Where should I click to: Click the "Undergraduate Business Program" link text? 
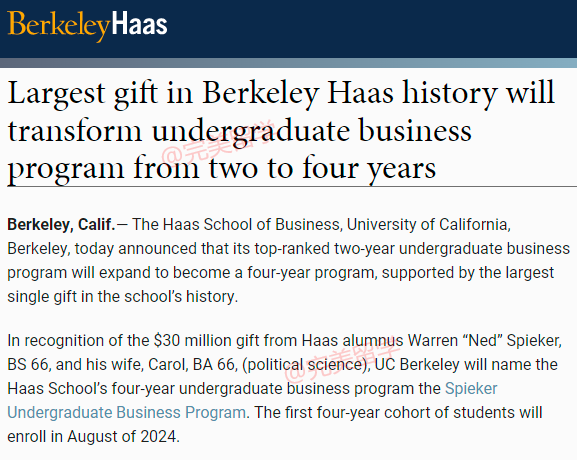126,413
